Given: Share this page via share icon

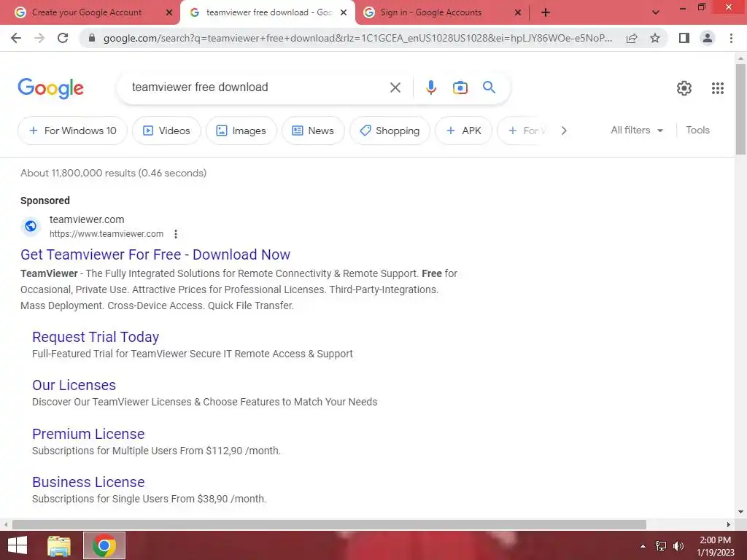Looking at the screenshot, I should 632,38.
